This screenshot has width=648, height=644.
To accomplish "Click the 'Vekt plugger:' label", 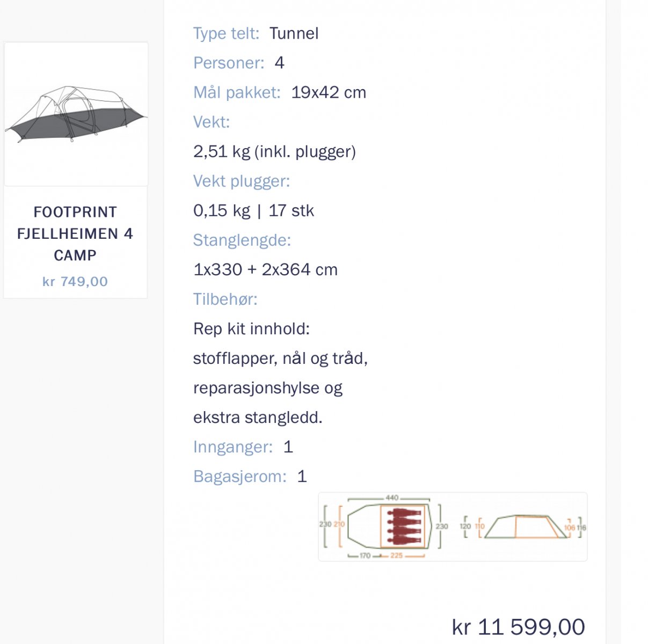I will tap(242, 181).
